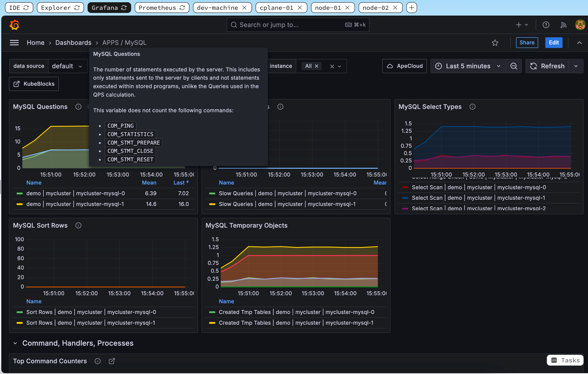
Task: Click the APPS / MySQL breadcrumb item
Action: (x=124, y=42)
